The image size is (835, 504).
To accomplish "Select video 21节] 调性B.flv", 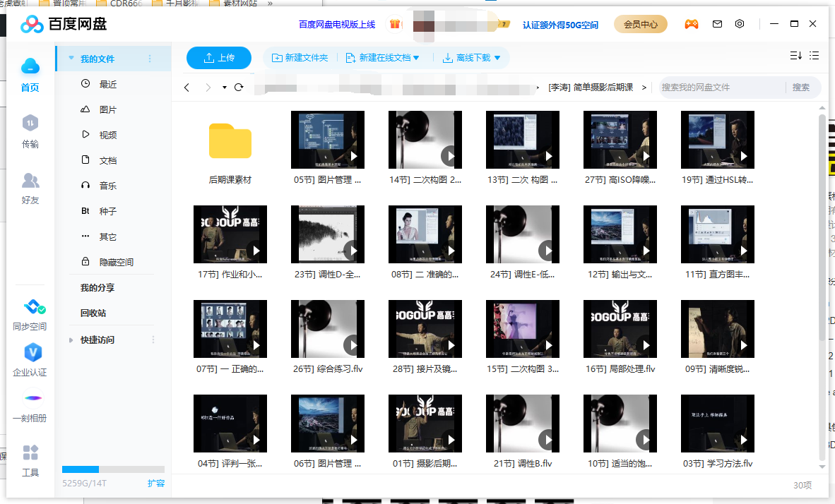I will pos(523,424).
